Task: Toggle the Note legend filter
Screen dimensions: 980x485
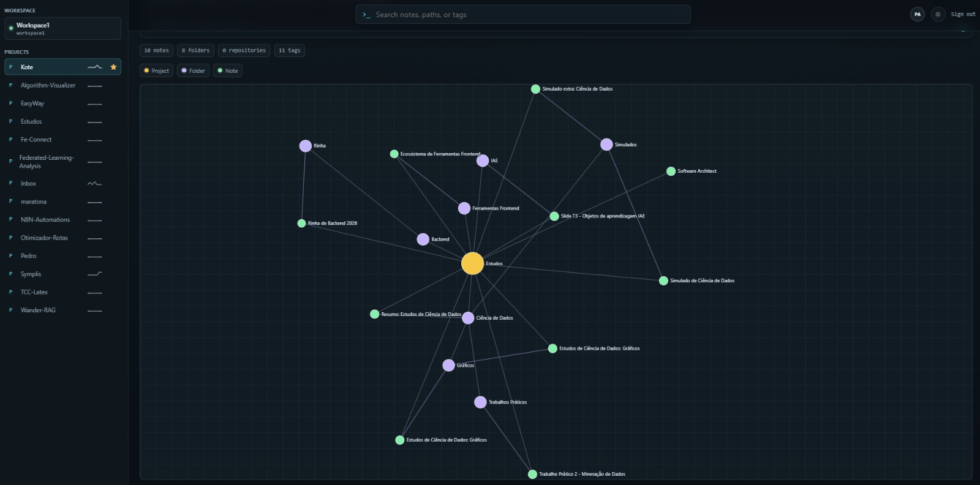Action: click(228, 70)
